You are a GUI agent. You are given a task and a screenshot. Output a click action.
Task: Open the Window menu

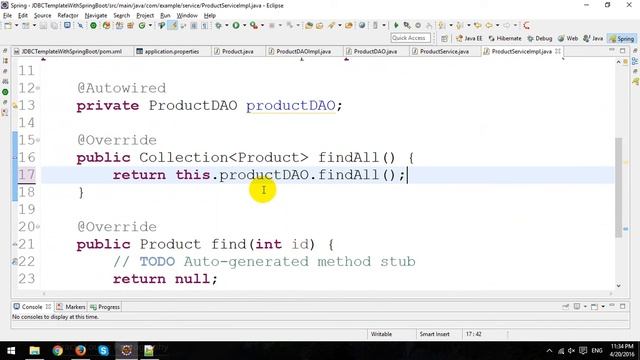(x=187, y=16)
